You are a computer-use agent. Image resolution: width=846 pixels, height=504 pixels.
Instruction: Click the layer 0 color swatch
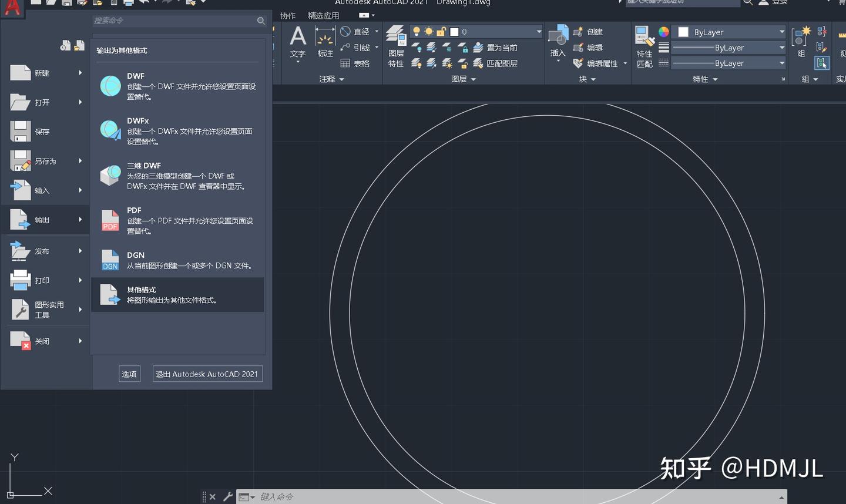click(x=454, y=32)
